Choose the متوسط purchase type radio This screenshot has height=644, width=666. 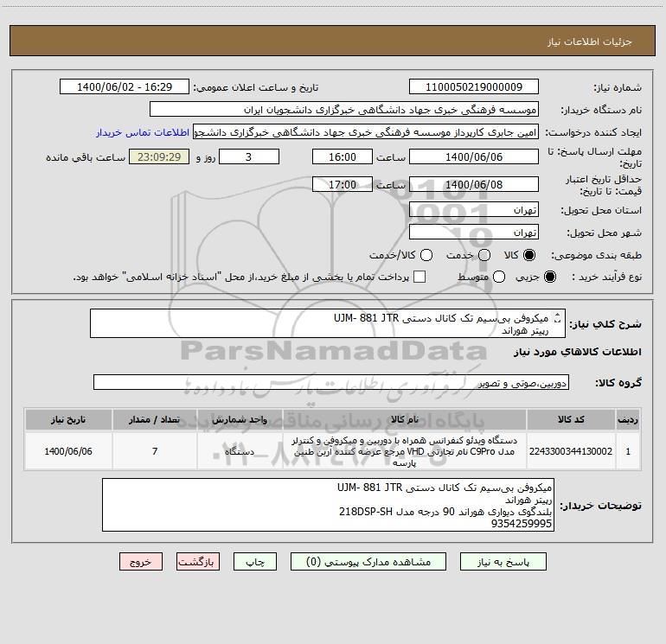click(499, 277)
